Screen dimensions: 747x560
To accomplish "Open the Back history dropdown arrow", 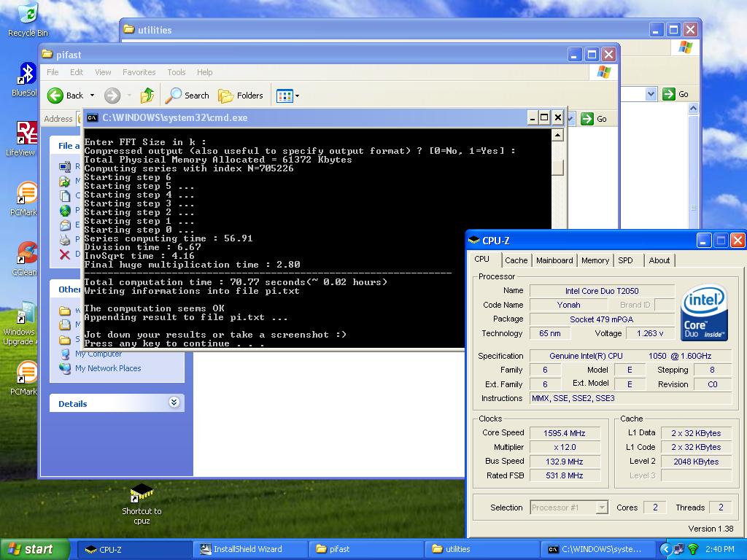I will [93, 96].
